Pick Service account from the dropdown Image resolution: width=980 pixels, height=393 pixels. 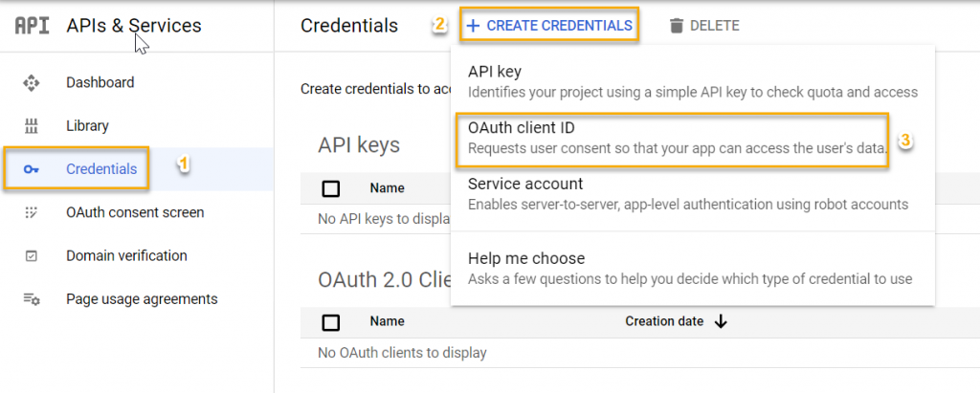tap(693, 194)
